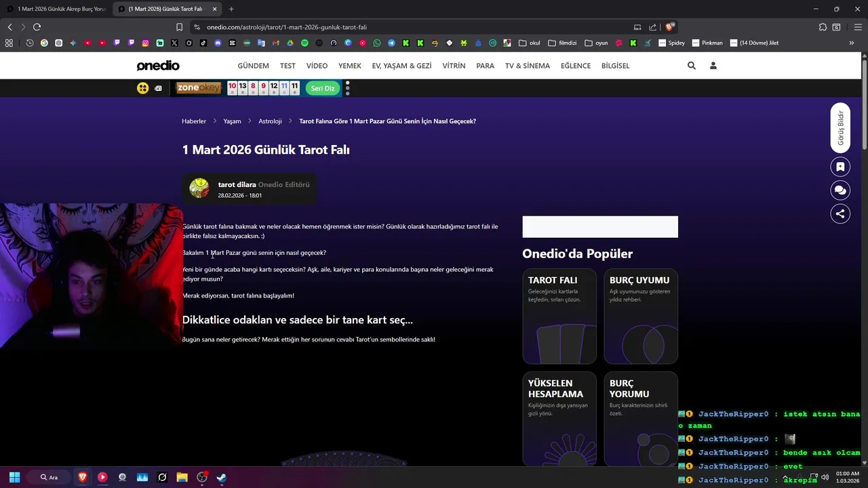Open the three-dot menu beside Seri Diz
This screenshot has width=868, height=488.
tap(347, 88)
